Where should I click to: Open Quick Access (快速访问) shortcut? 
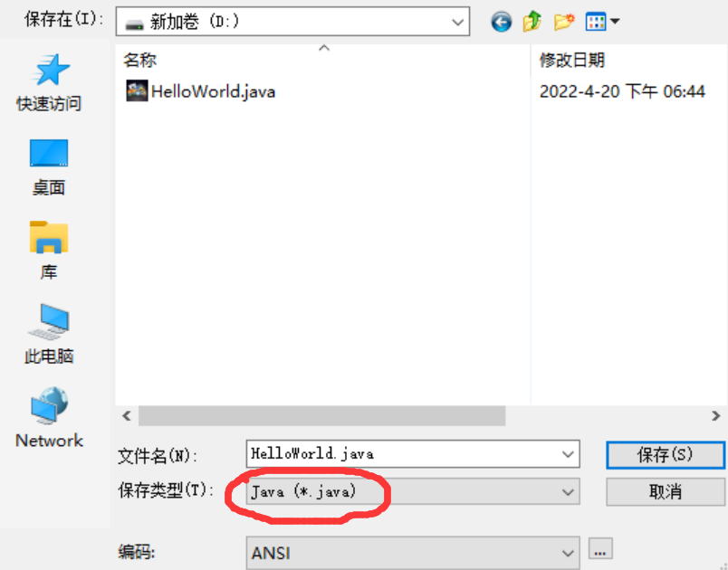pos(49,83)
